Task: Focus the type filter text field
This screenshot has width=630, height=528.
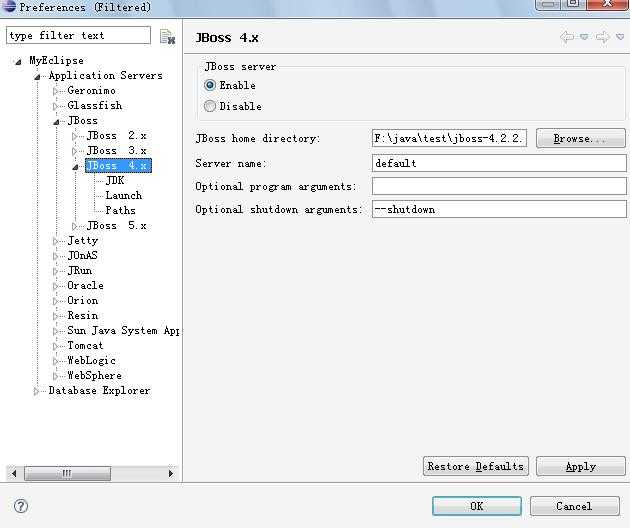Action: coord(78,35)
